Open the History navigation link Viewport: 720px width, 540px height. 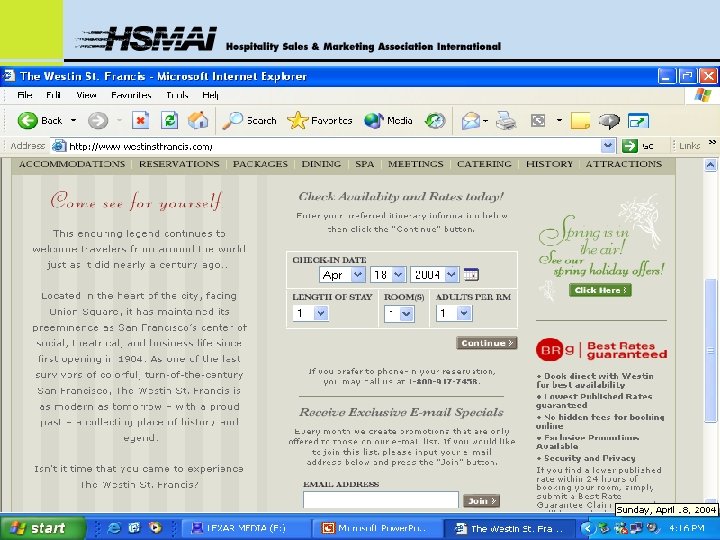point(549,164)
